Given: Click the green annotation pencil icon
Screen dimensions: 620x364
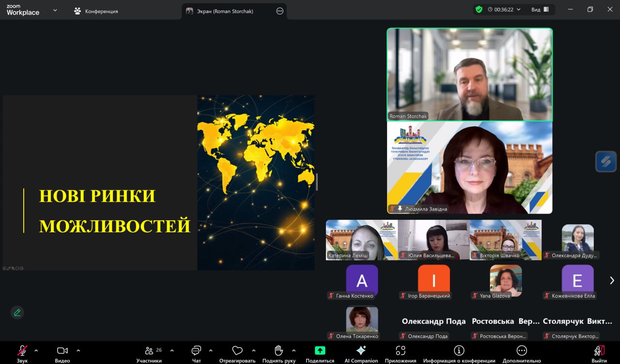Looking at the screenshot, I should click(17, 313).
